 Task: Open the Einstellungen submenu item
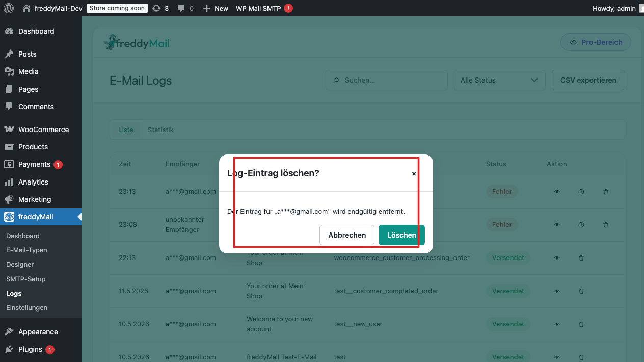pos(26,308)
